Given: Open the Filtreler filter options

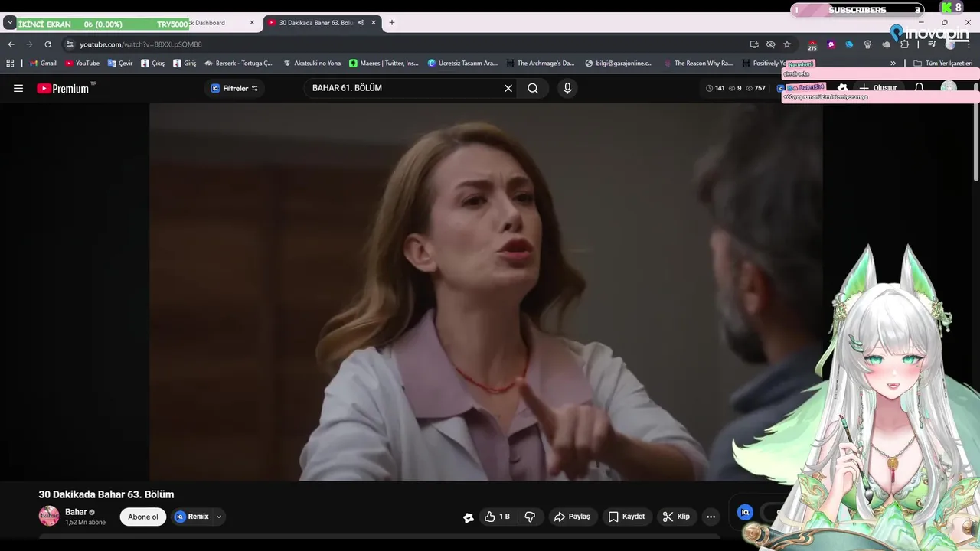Looking at the screenshot, I should pyautogui.click(x=234, y=88).
